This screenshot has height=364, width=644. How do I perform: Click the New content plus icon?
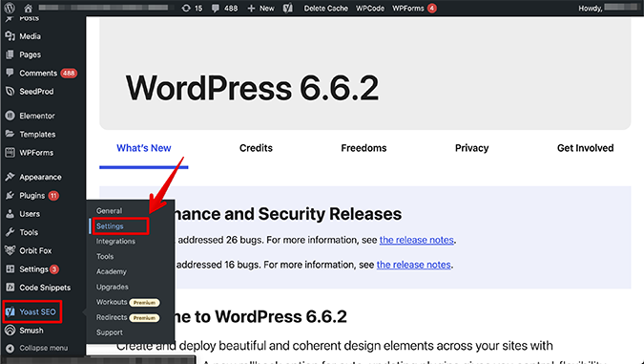(x=251, y=9)
